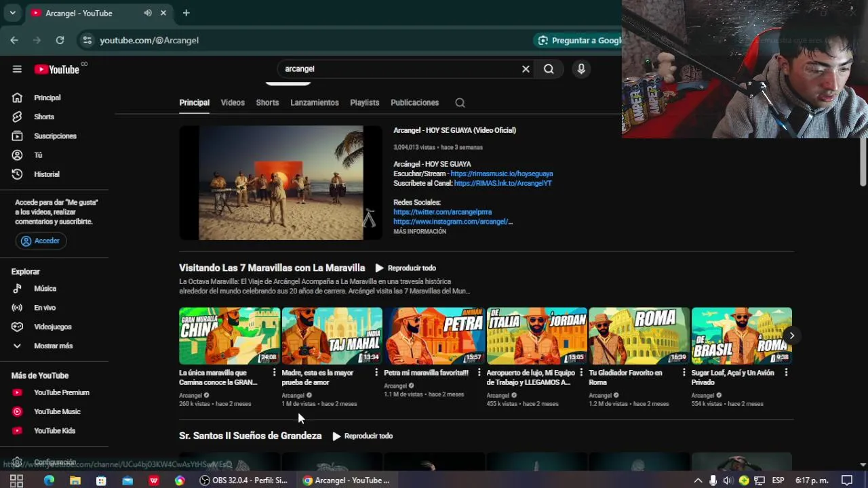868x488 pixels.
Task: Expand the Chrome tab search dropdown
Action: click(12, 13)
